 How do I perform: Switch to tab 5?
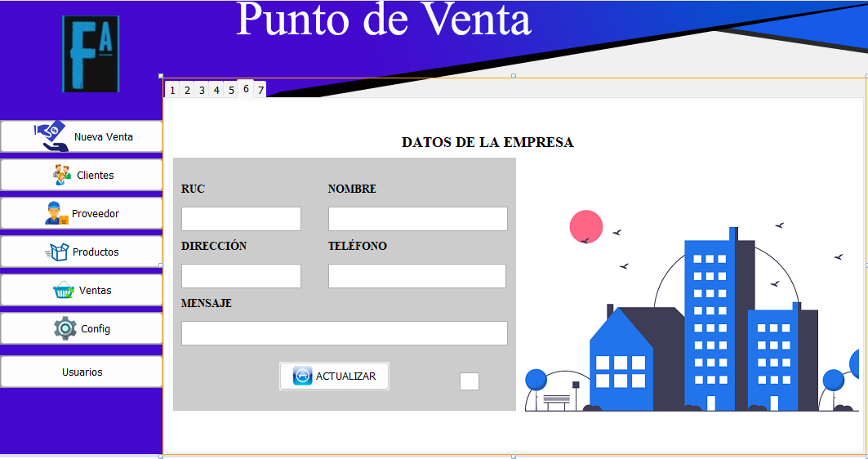coord(231,91)
